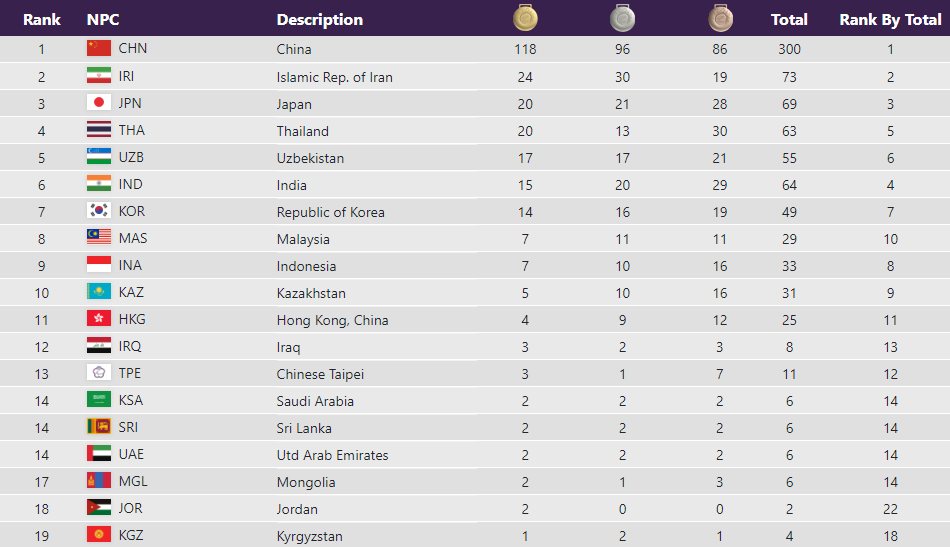Sort by Rank By Total header
The width and height of the screenshot is (950, 547).
click(890, 19)
